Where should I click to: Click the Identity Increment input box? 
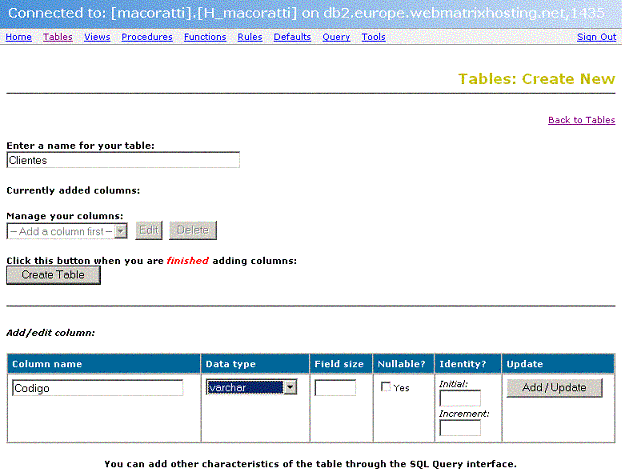(460, 428)
